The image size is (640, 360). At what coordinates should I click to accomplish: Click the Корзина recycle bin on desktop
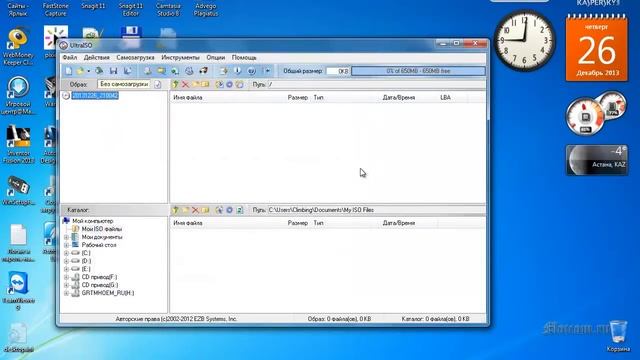click(618, 336)
